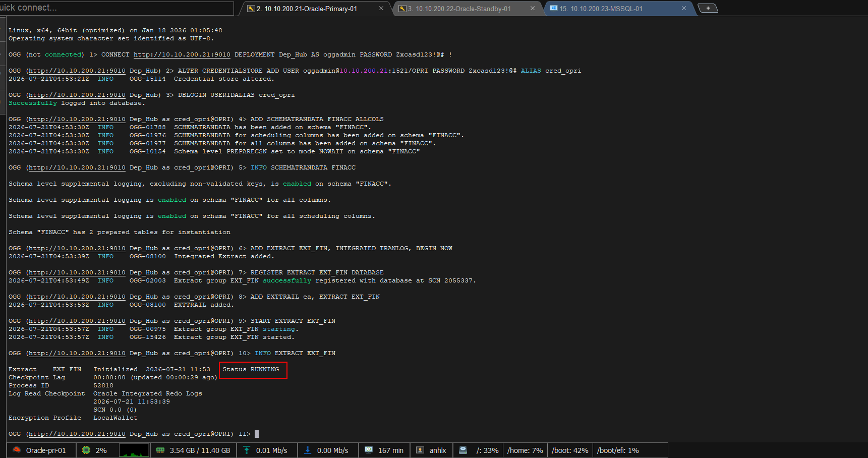Click the green CPU history graph
The width and height of the screenshot is (868, 458).
(134, 450)
